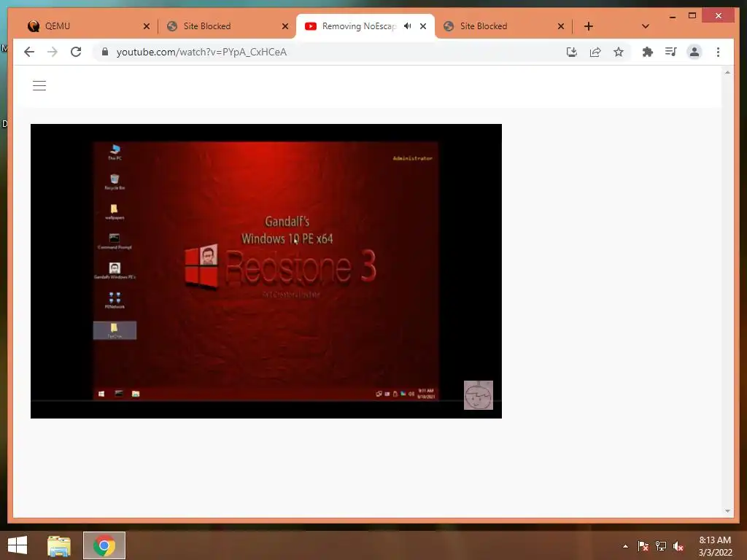Image resolution: width=747 pixels, height=560 pixels.
Task: Open the Windows Start menu
Action: (x=18, y=545)
